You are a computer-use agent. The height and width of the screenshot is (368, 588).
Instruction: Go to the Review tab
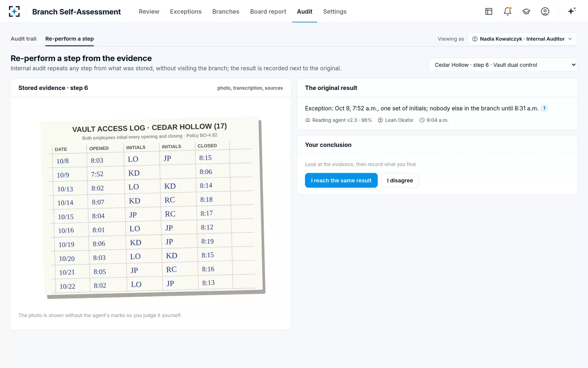(x=149, y=11)
